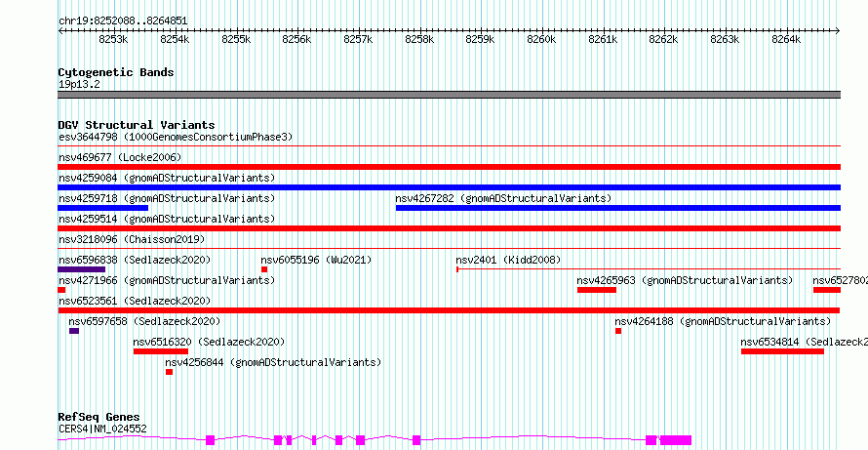Open variant nsv6055196 (Wu2021)
868x450 pixels.
click(x=316, y=260)
